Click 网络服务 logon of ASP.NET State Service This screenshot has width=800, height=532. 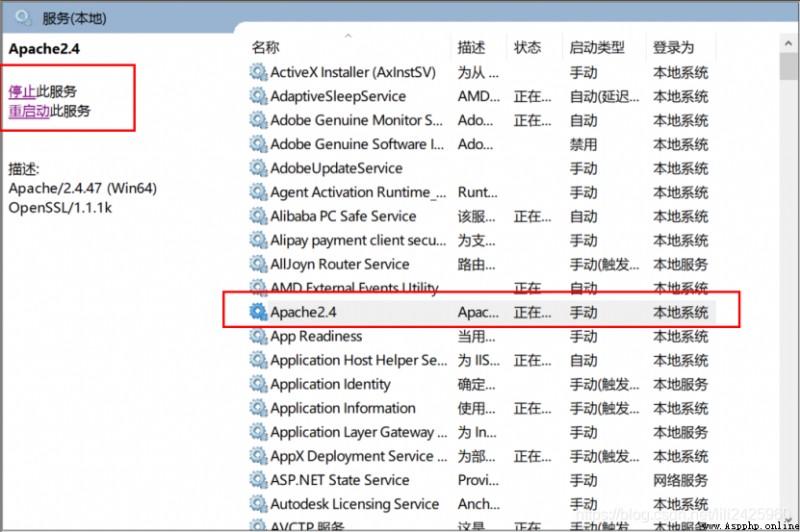(x=681, y=480)
